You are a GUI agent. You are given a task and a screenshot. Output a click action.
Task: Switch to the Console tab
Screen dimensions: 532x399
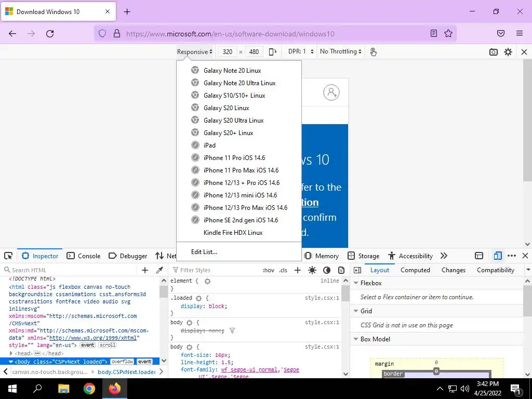[x=84, y=256]
